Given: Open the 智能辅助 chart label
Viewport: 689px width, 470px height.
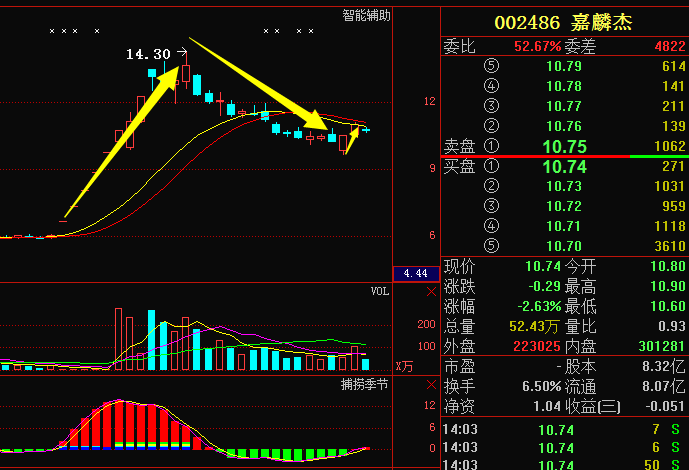Looking at the screenshot, I should (x=365, y=15).
